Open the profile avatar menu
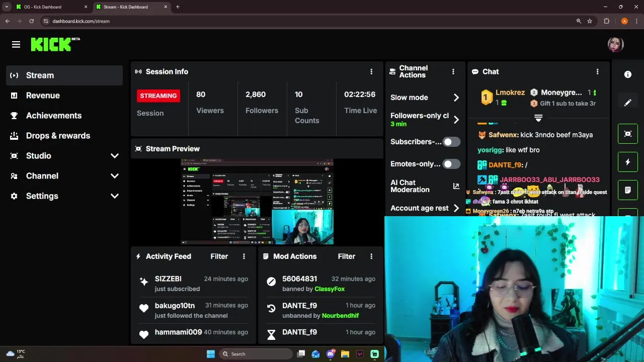The height and width of the screenshot is (362, 644). click(615, 44)
